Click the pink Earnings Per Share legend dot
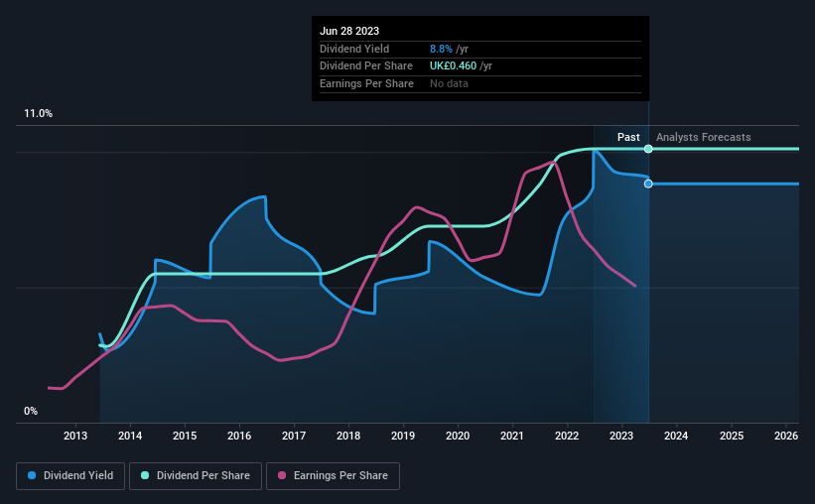The width and height of the screenshot is (815, 504). click(x=282, y=475)
